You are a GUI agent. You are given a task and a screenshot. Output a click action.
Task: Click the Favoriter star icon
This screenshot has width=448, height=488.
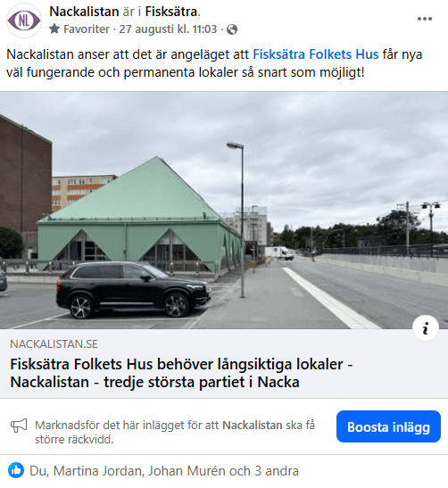pyautogui.click(x=54, y=29)
